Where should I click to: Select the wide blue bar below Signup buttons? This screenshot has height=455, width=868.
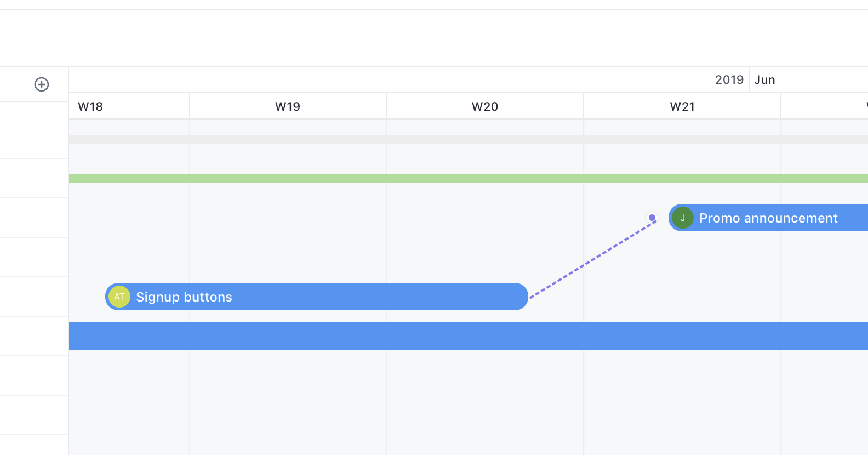438,336
